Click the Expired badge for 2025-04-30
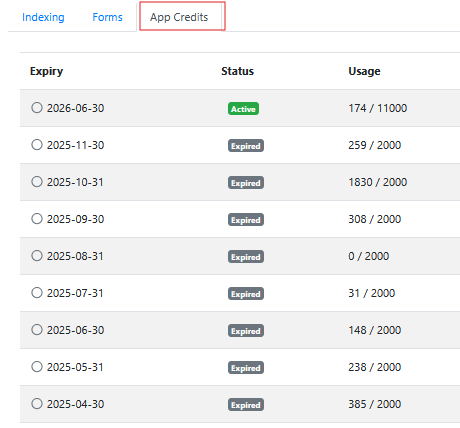The height and width of the screenshot is (428, 460). pyautogui.click(x=246, y=405)
